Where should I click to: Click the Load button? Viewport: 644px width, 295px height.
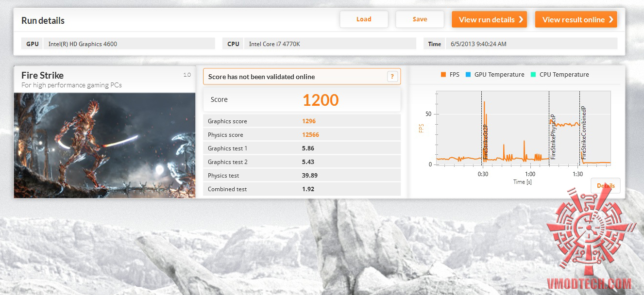coord(364,19)
